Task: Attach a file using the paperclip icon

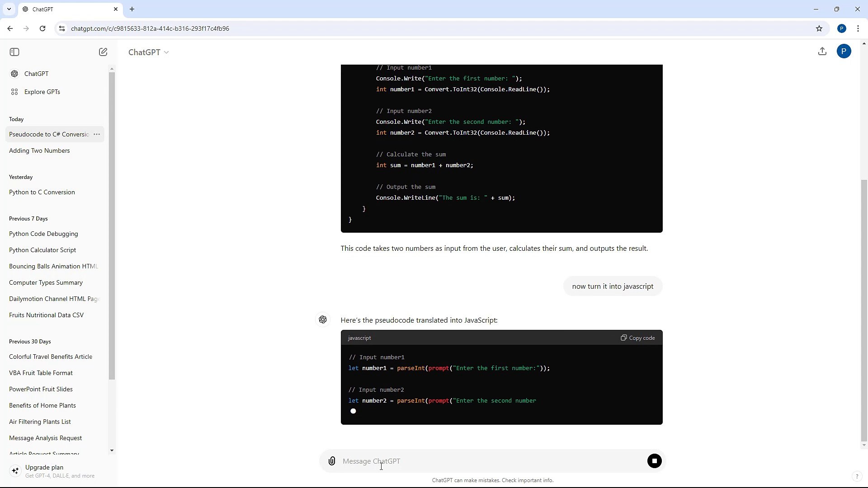Action: [331, 461]
